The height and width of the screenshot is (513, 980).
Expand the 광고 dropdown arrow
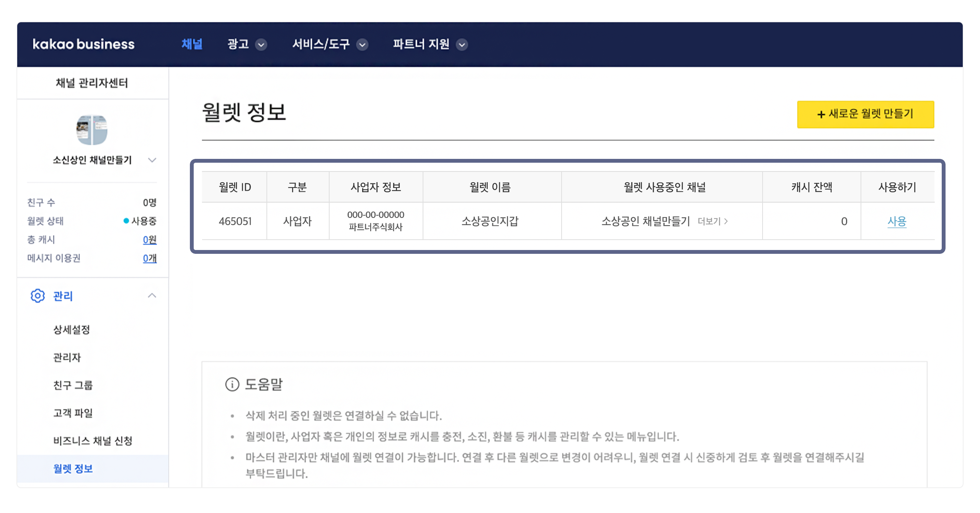click(261, 45)
